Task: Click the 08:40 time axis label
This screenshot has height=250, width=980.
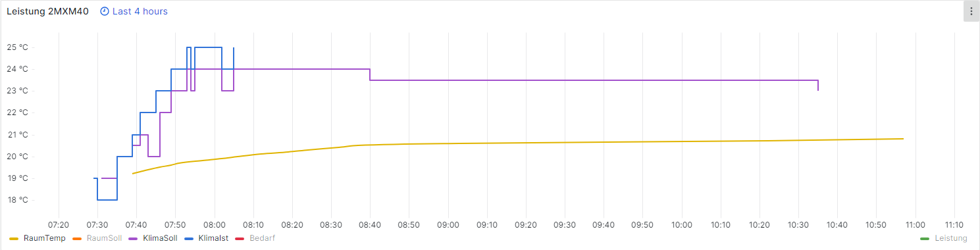Action: 370,224
